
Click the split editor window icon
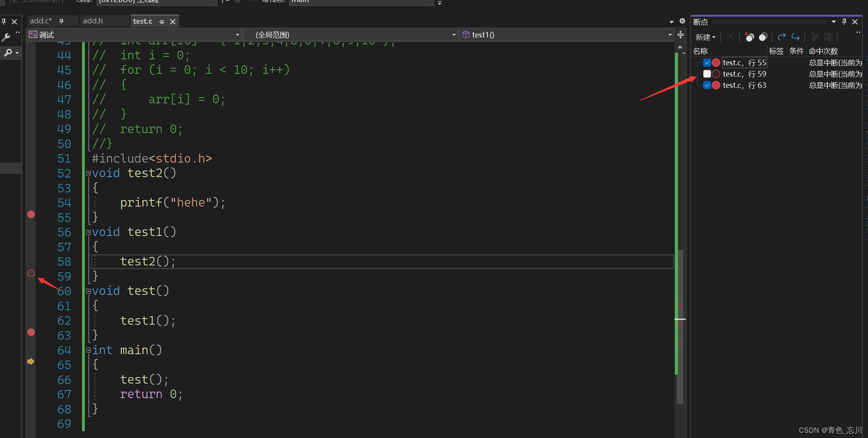tap(681, 35)
